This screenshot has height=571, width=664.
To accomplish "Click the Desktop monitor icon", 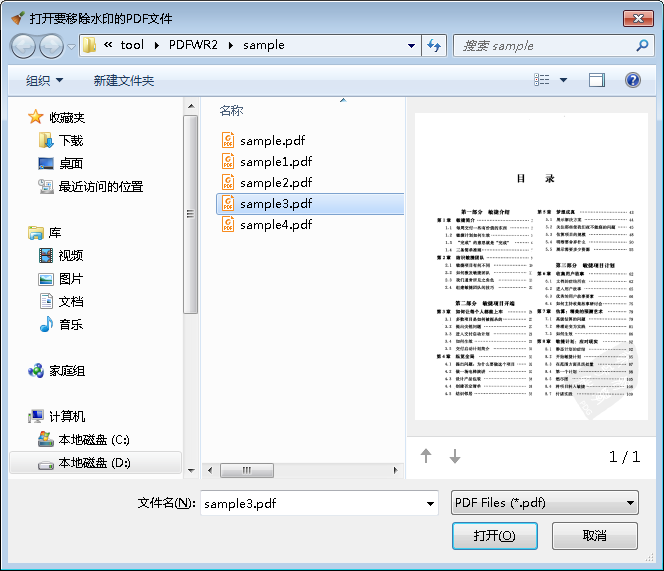I will (x=46, y=164).
